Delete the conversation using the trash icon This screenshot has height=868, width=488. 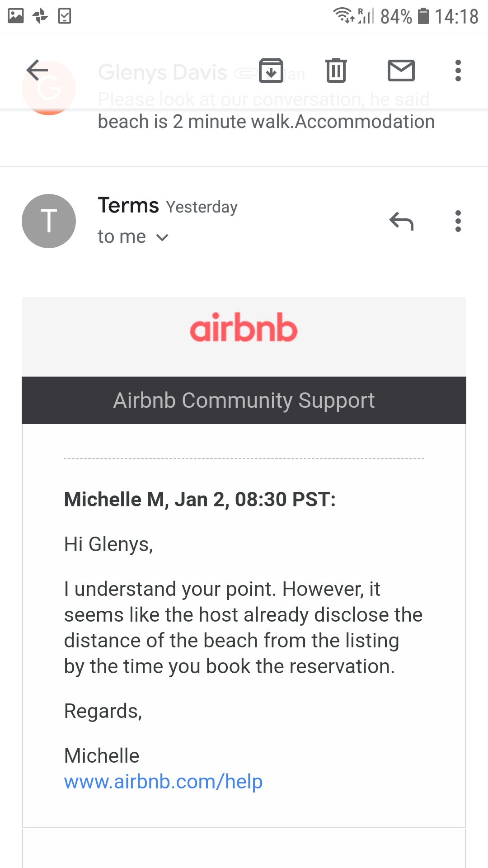coord(336,71)
